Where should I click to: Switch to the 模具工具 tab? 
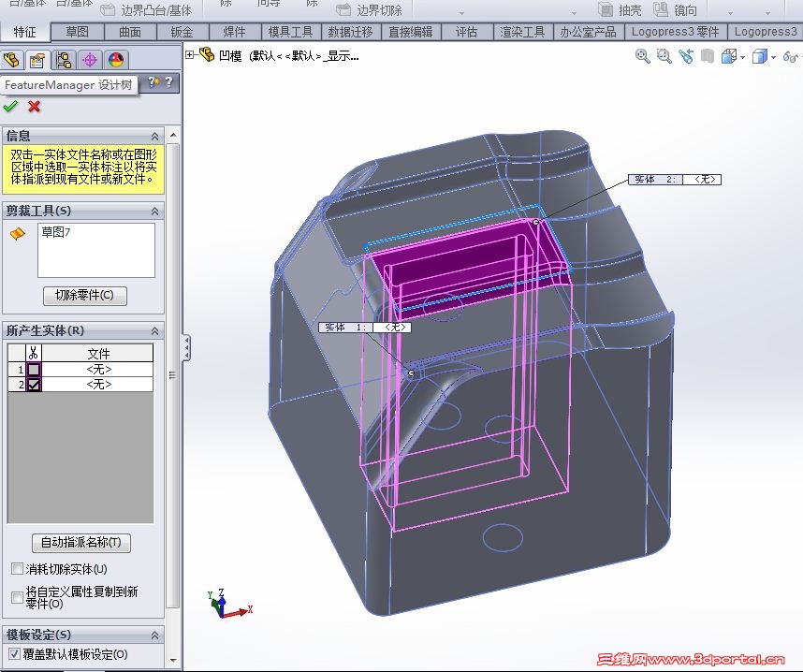(x=290, y=32)
